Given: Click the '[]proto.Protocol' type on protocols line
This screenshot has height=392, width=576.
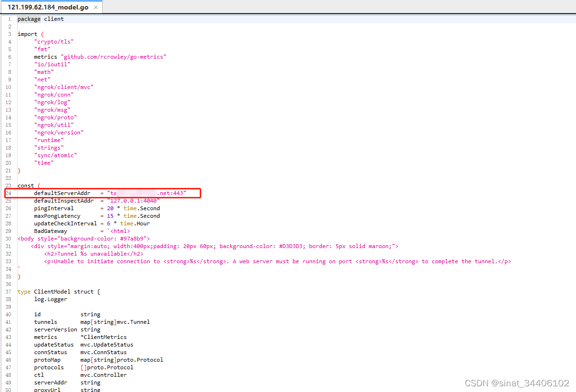Looking at the screenshot, I should pyautogui.click(x=107, y=367).
